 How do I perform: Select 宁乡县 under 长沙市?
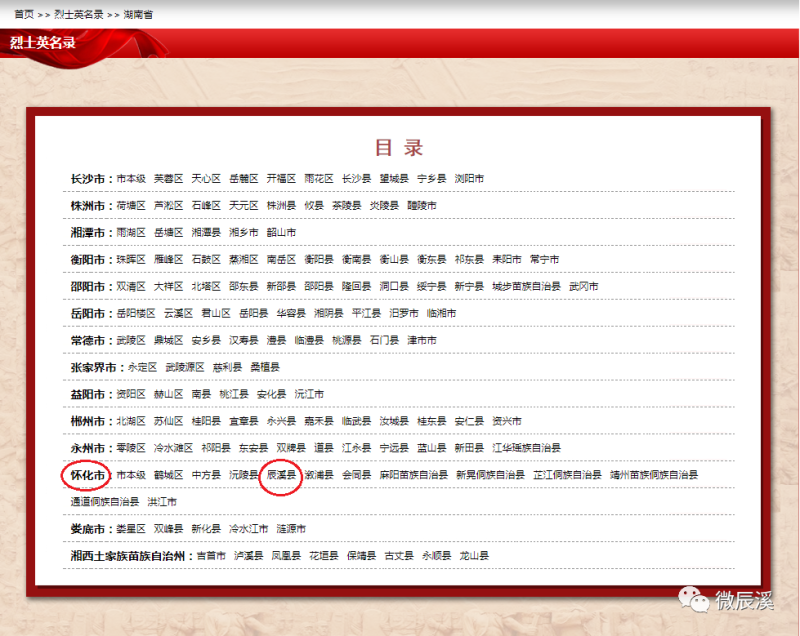432,179
